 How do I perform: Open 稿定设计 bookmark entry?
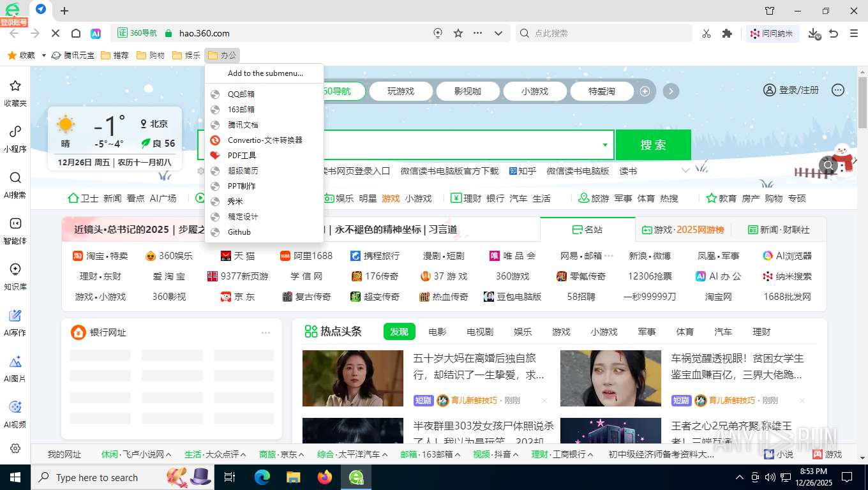coord(264,216)
